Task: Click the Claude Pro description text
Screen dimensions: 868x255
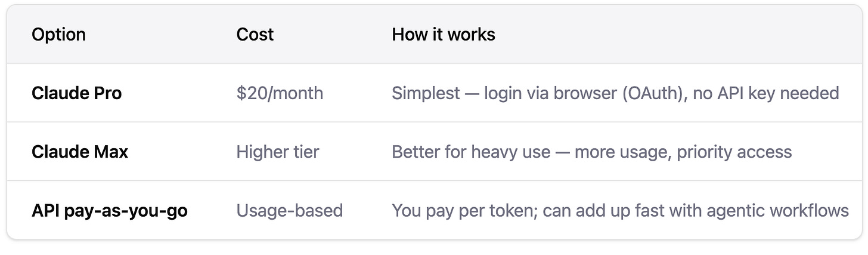Action: [x=615, y=93]
